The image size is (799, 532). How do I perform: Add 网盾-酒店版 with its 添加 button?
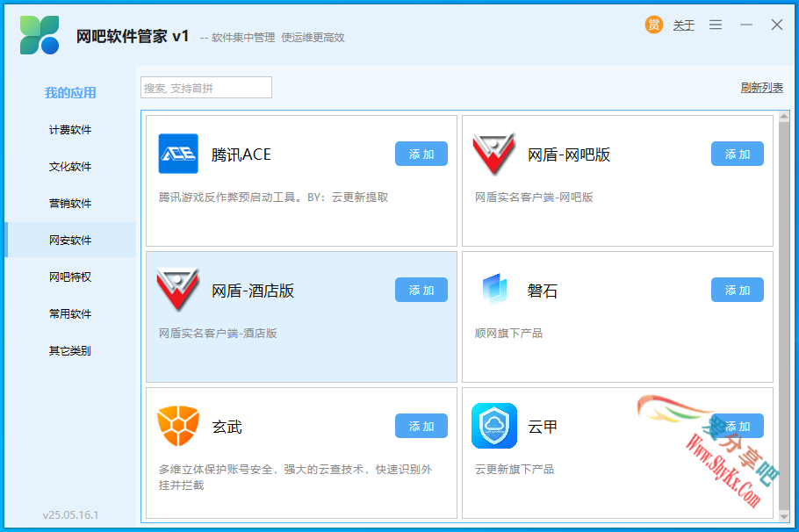[x=421, y=290]
